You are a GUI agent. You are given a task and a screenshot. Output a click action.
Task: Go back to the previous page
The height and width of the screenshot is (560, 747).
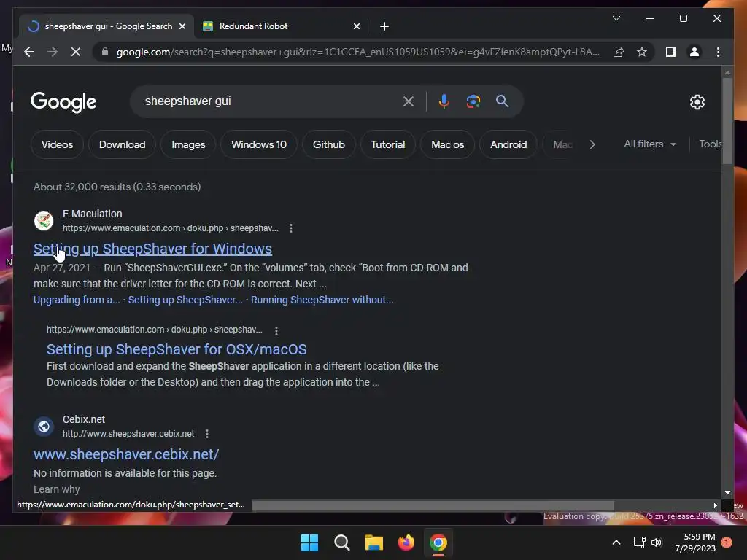click(29, 52)
